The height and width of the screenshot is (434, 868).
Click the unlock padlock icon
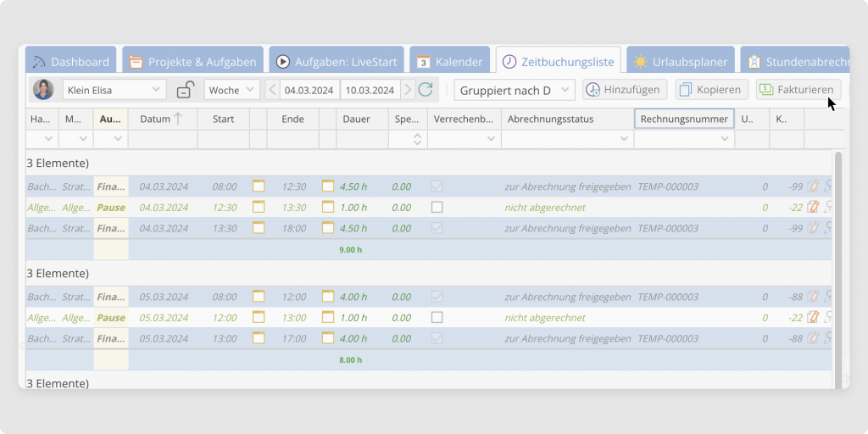pos(185,90)
